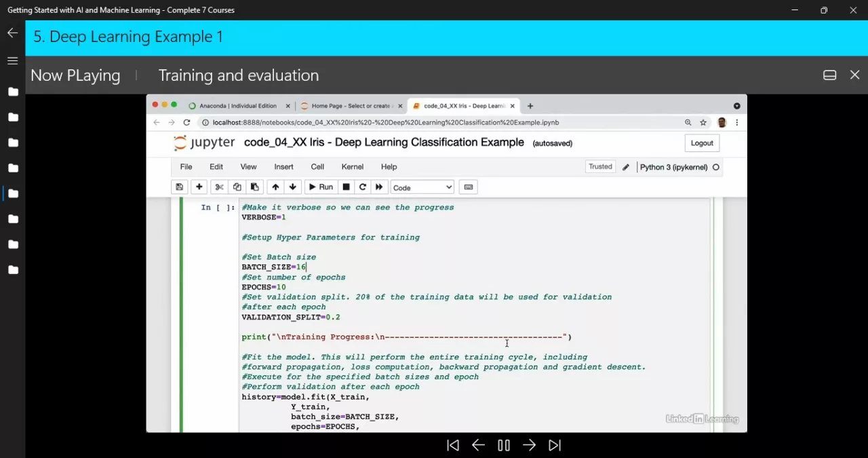The image size is (868, 458).
Task: Click the EPOCHS=10 code line
Action: 264,287
